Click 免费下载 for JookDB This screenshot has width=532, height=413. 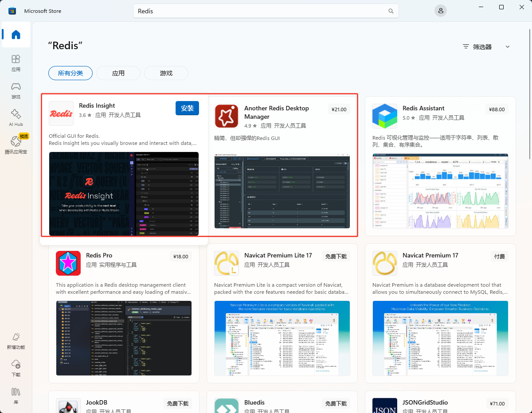(x=177, y=404)
